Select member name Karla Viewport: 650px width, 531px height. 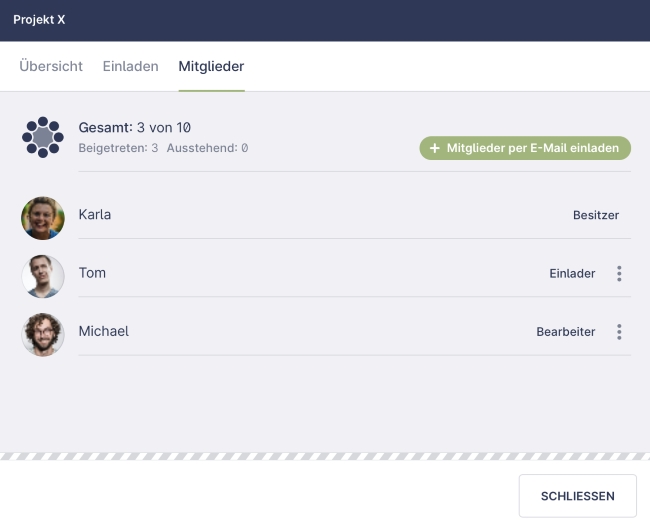click(95, 215)
